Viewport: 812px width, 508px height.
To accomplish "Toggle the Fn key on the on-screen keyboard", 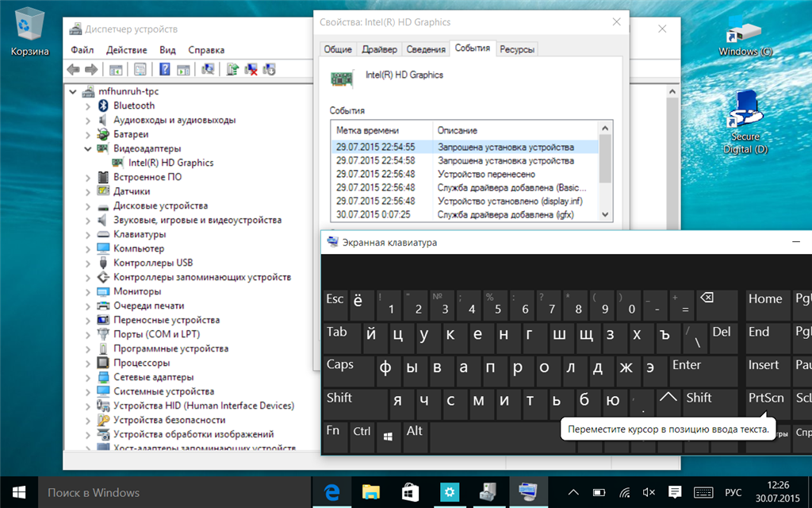I will [x=335, y=437].
